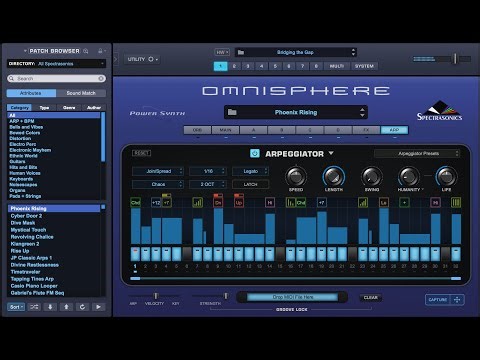Go to the next patch with down arrow
Viewport: 480px width, 360px height.
[50, 307]
